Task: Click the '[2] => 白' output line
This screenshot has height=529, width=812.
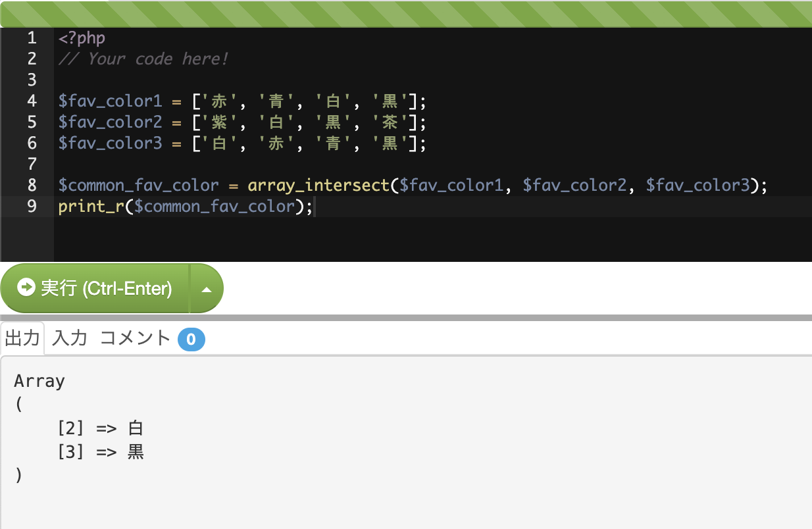Action: coord(100,428)
